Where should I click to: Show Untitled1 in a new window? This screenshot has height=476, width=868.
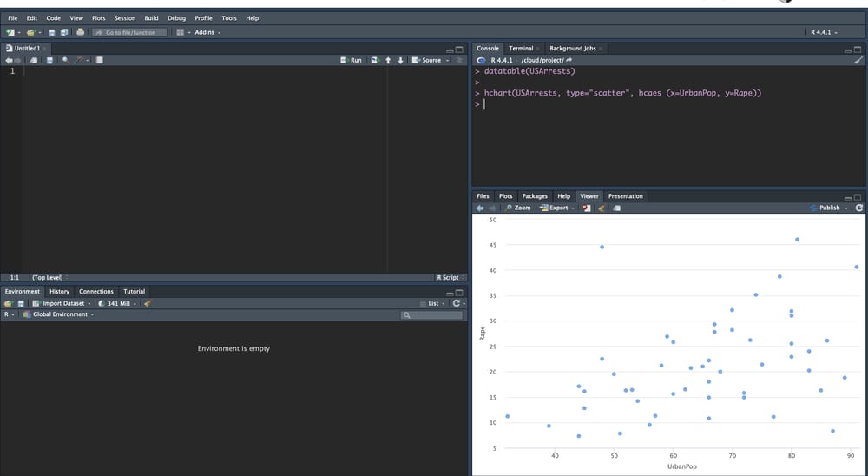34,61
